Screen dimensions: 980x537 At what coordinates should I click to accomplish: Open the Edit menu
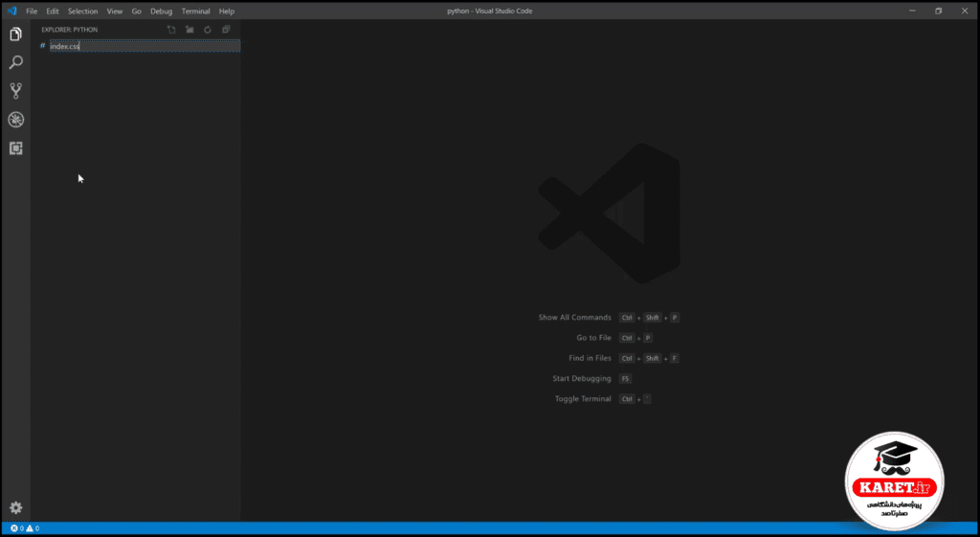(x=53, y=11)
